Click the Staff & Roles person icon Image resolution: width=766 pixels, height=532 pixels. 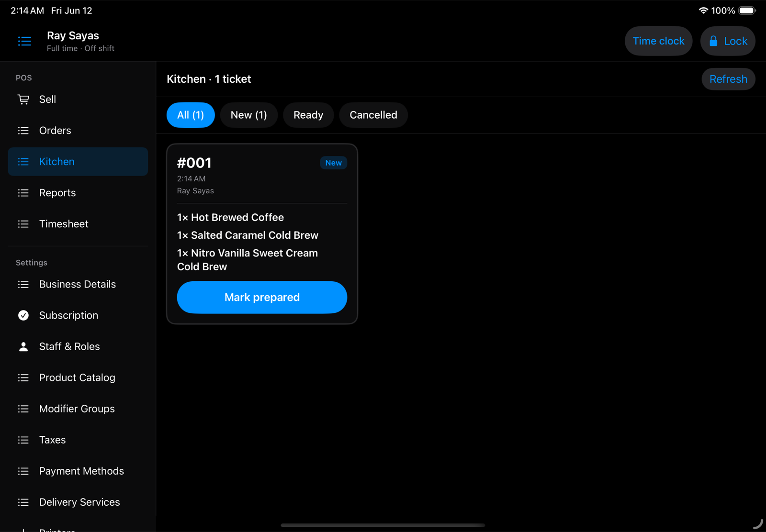coord(23,346)
